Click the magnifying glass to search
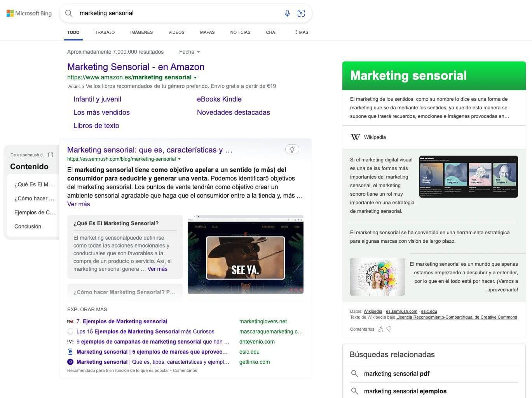Screen dimensions: 532x398 (68, 13)
